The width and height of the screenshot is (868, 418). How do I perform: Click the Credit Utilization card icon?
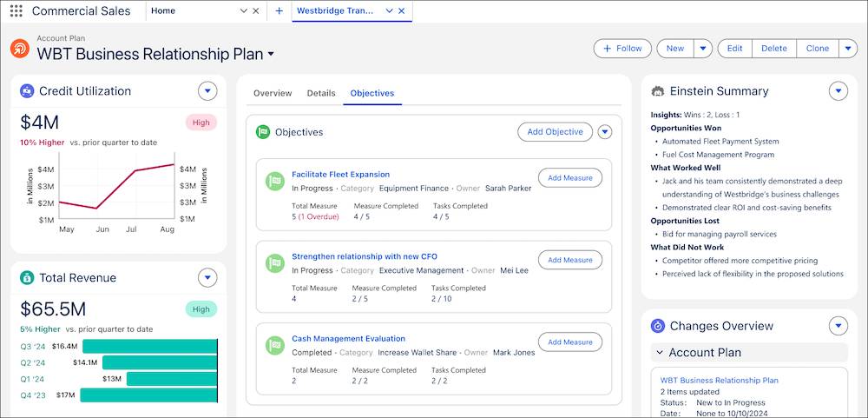(x=27, y=91)
